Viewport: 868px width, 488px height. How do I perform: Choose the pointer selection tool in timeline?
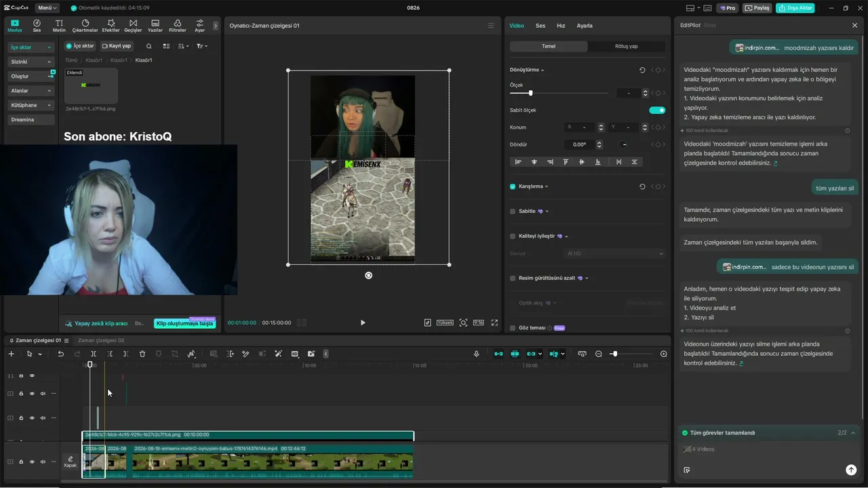[29, 354]
